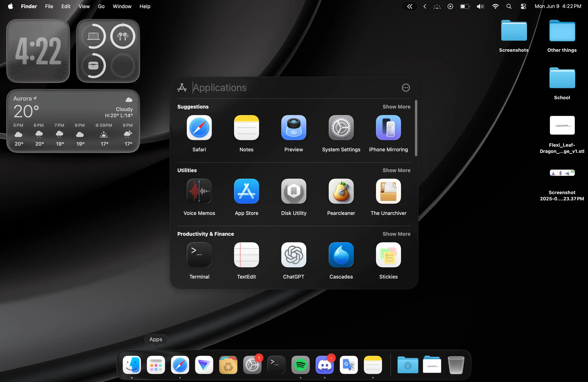Launch iPhone Mirroring

[388, 128]
